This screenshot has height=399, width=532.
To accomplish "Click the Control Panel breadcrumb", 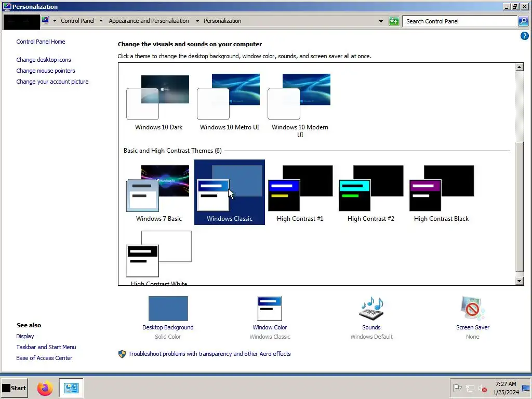I will 78,21.
